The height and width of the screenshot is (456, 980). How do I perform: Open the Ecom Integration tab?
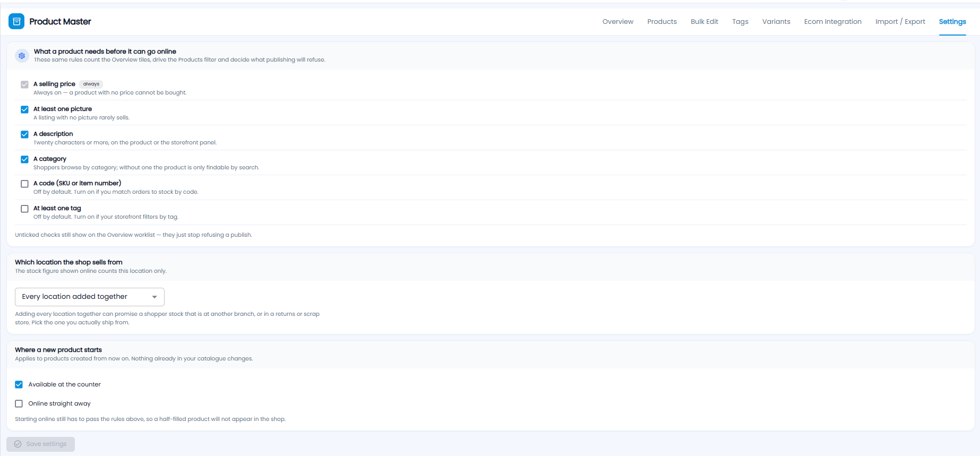click(x=833, y=22)
